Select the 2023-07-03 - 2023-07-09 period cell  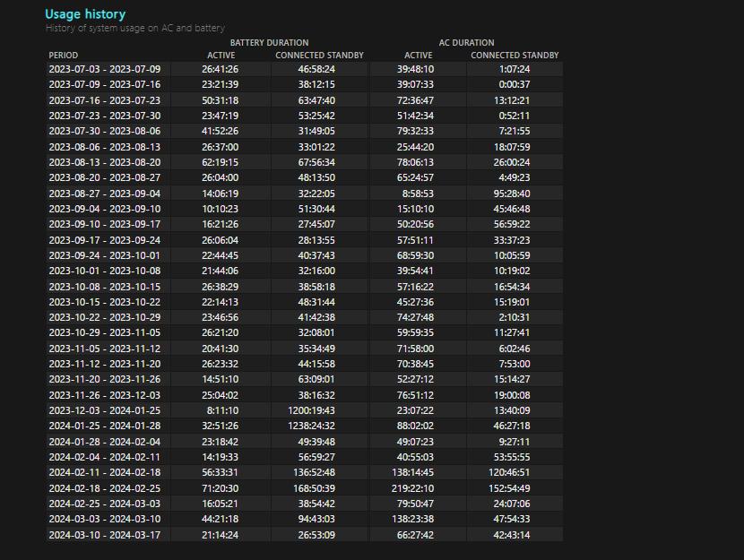pyautogui.click(x=104, y=69)
